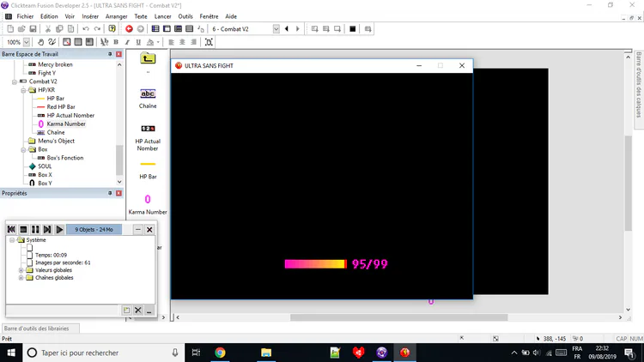Open the Data elements icon
This screenshot has width=644, height=362.
click(200, 28)
